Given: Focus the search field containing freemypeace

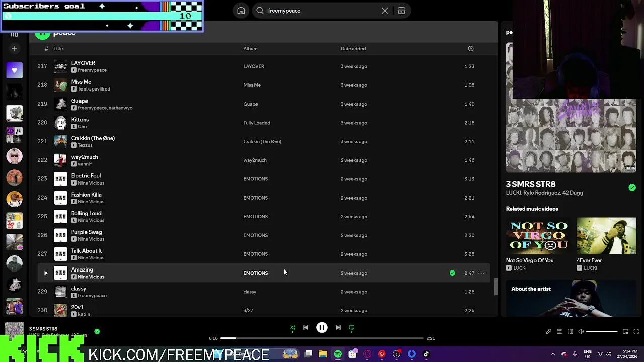Looking at the screenshot, I should coord(322,11).
